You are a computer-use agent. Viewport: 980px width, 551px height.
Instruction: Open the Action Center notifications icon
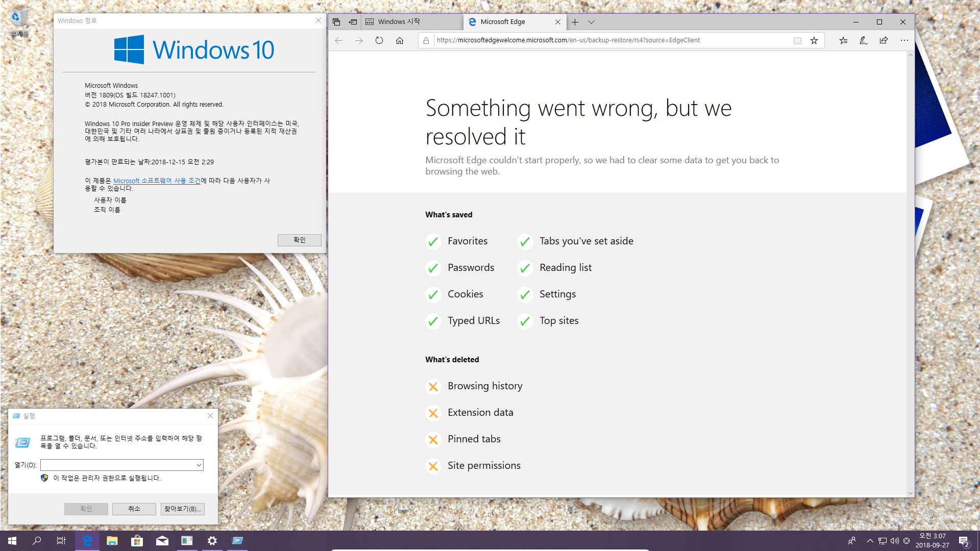point(964,541)
